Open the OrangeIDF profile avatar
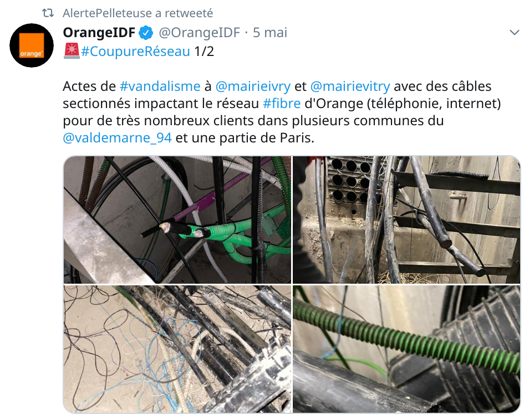Screen dimensions: 529x420 (32, 45)
